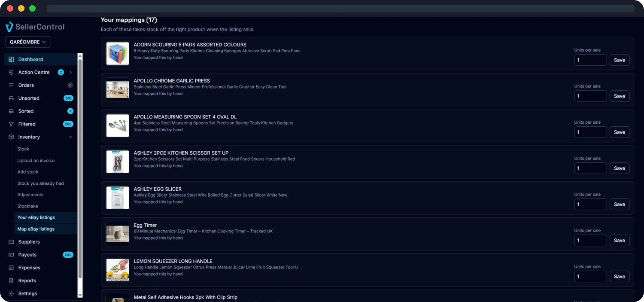Click the Measuring Spoon Set thumbnail
Screen dimensions: 644x302
click(118, 126)
